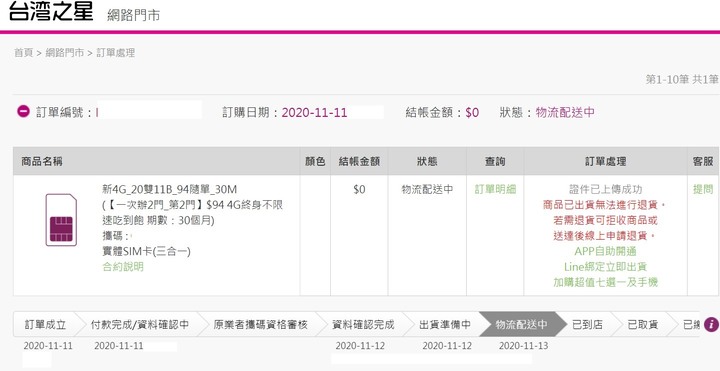Open the 提問 customer service link

click(703, 189)
